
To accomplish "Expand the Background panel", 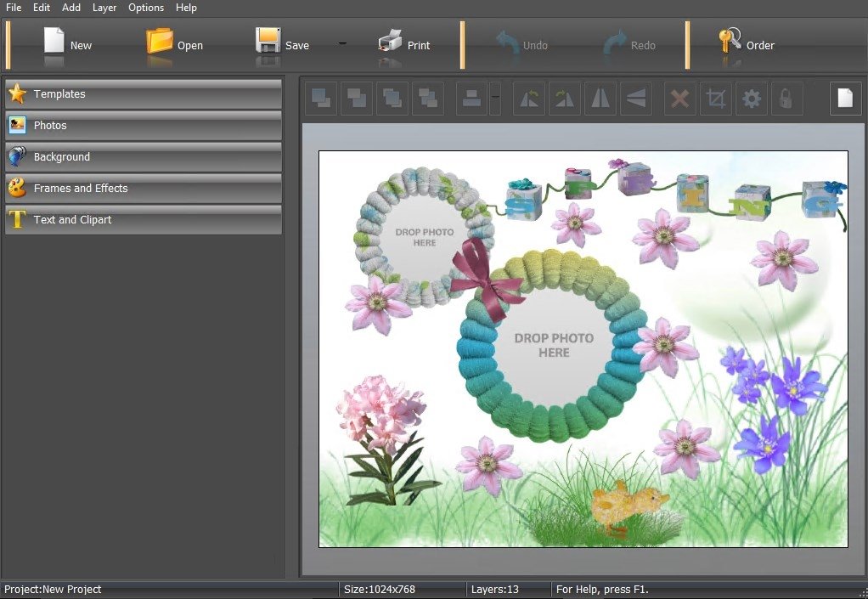I will pos(144,157).
